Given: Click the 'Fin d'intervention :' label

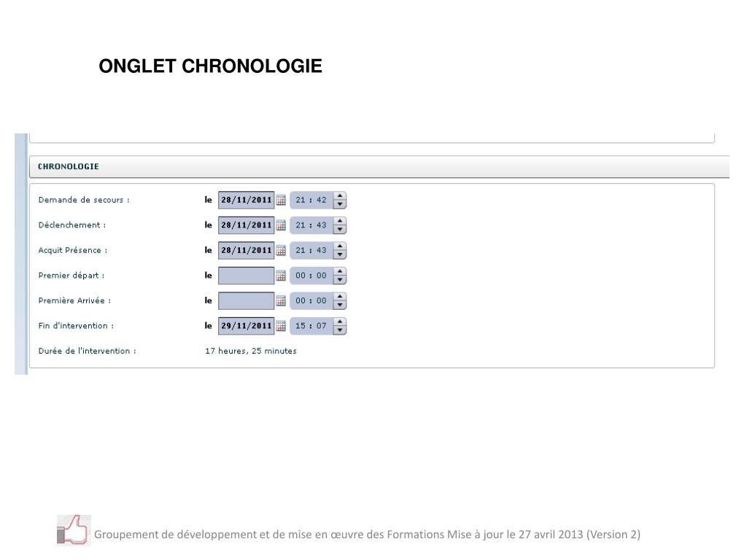Looking at the screenshot, I should [x=76, y=326].
